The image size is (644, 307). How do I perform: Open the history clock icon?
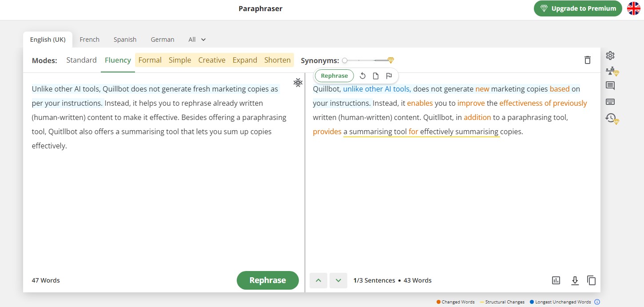click(x=612, y=118)
